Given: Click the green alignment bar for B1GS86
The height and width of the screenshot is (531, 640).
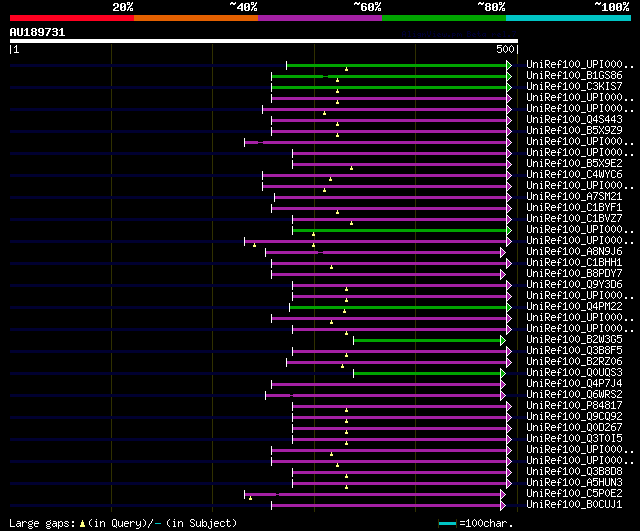Looking at the screenshot, I should [x=389, y=76].
